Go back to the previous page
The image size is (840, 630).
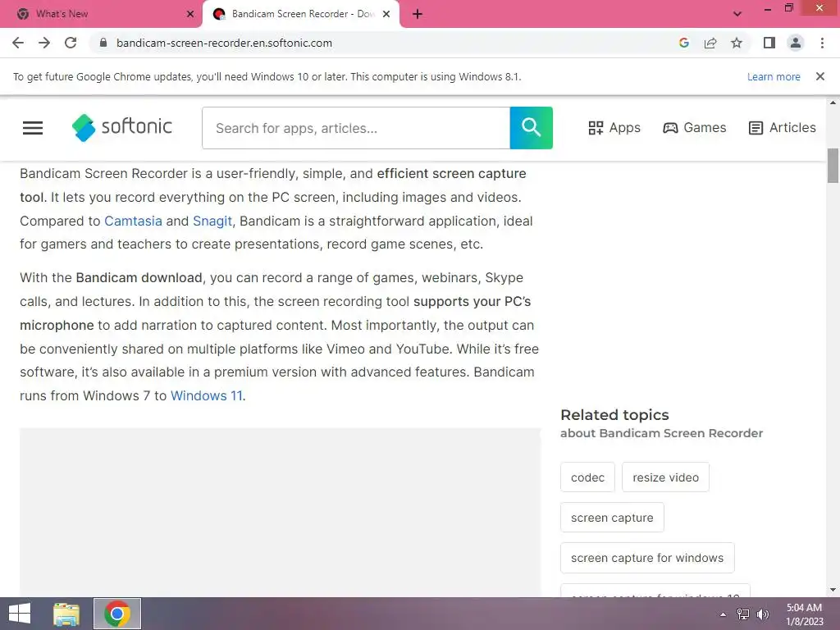18,43
